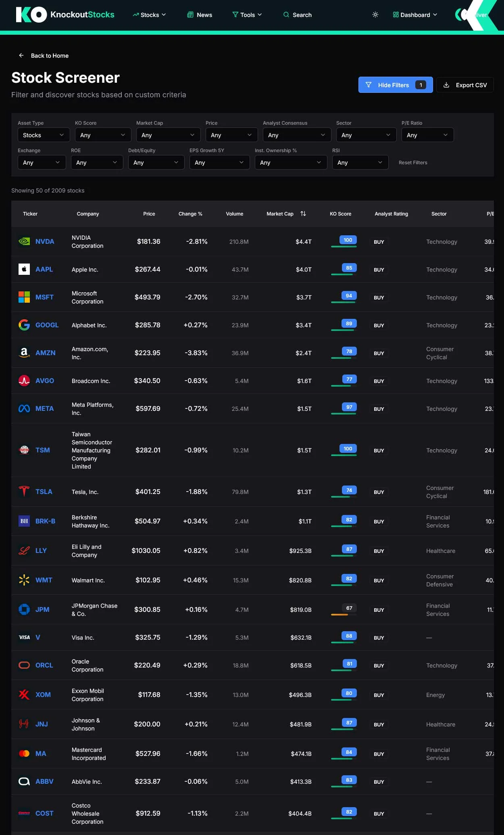Image resolution: width=504 pixels, height=835 pixels.
Task: Go to the News menu item
Action: 200,15
